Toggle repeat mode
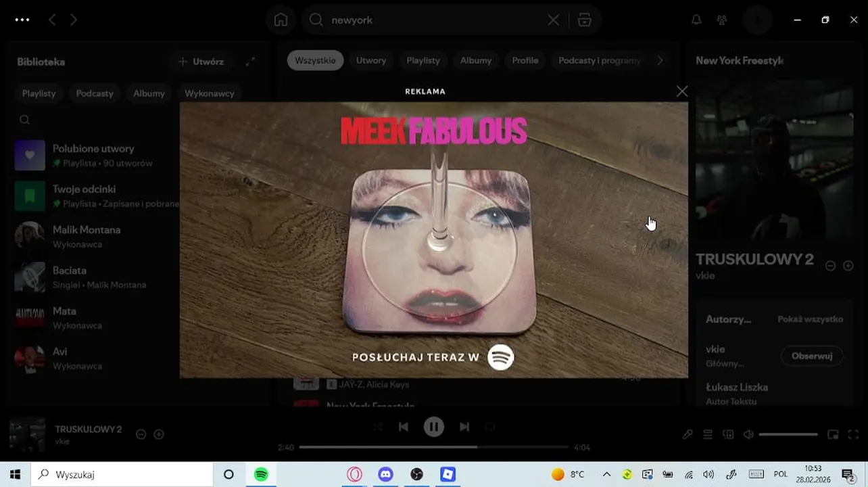This screenshot has width=868, height=487. click(x=490, y=427)
